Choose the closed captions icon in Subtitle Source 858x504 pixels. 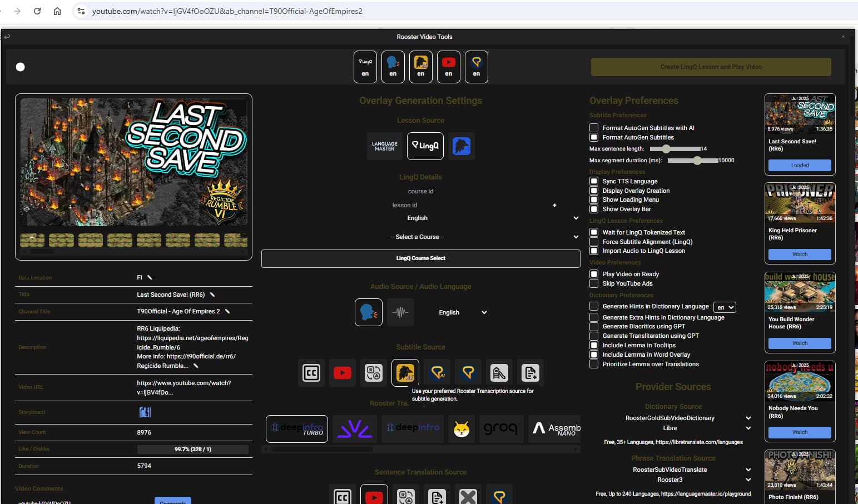pyautogui.click(x=311, y=373)
